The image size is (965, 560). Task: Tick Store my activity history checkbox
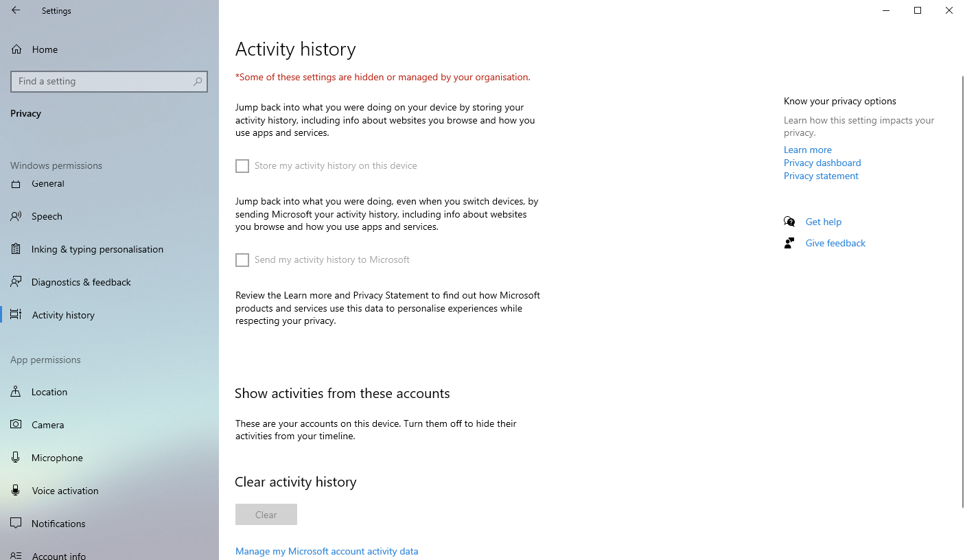(242, 166)
